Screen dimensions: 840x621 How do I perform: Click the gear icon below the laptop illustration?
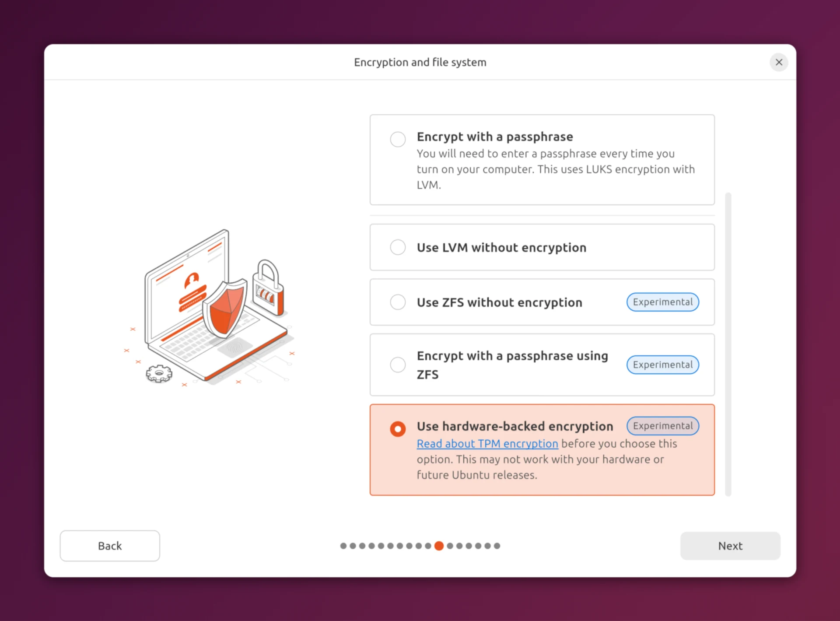coord(159,373)
